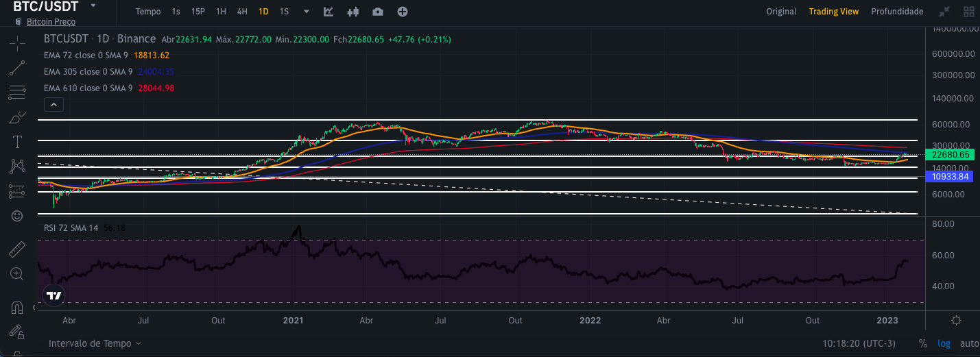Toggle magnet mode
The image size is (980, 357).
17,306
